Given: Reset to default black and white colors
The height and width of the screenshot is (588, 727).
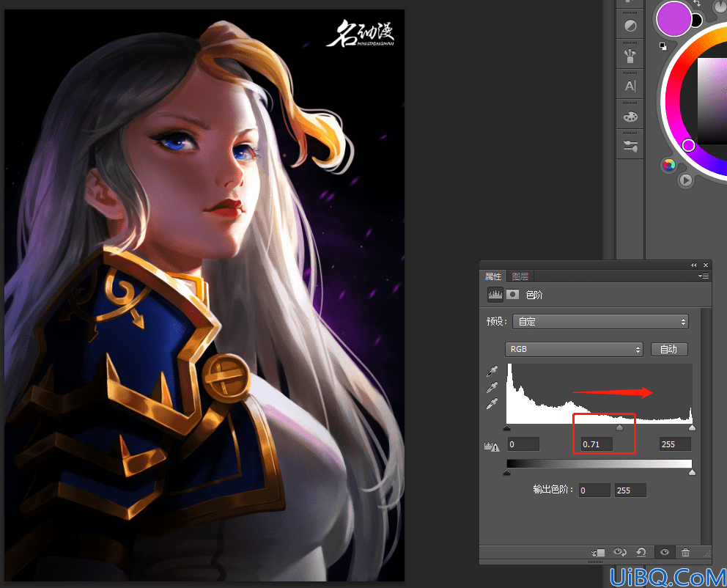Looking at the screenshot, I should (x=663, y=46).
